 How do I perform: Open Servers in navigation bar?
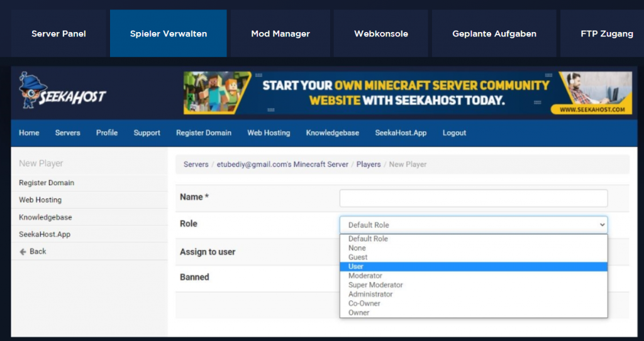tap(68, 133)
